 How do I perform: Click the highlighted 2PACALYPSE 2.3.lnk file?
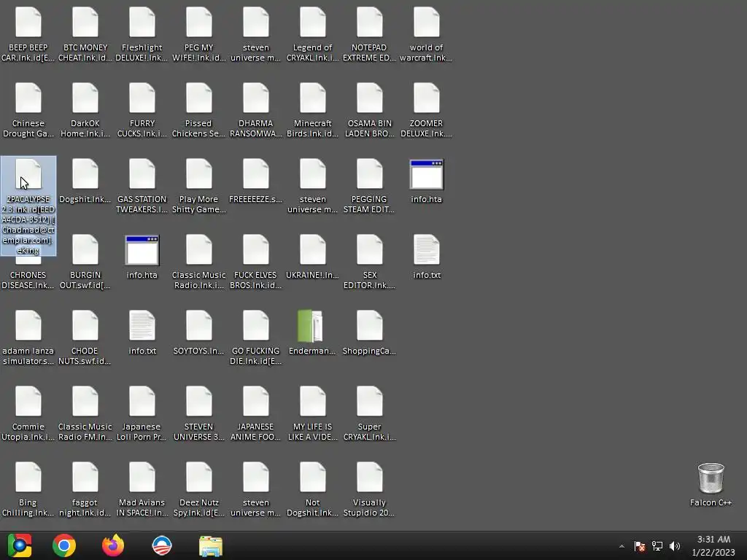coord(28,206)
